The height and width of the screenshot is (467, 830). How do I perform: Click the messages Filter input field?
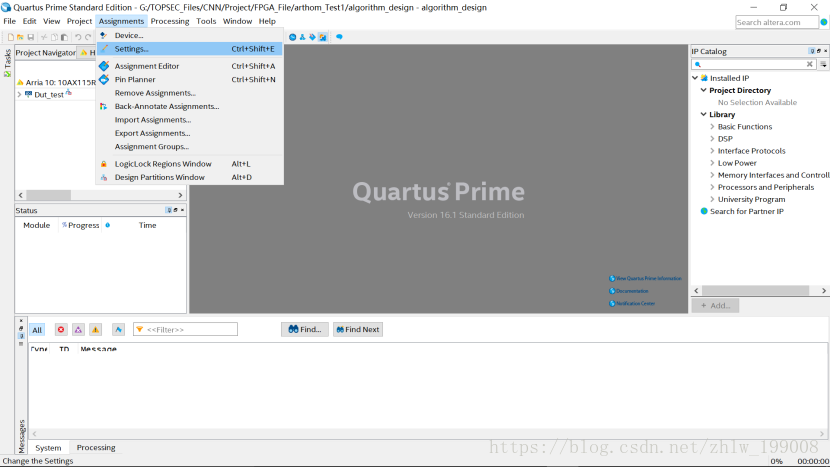pos(185,329)
